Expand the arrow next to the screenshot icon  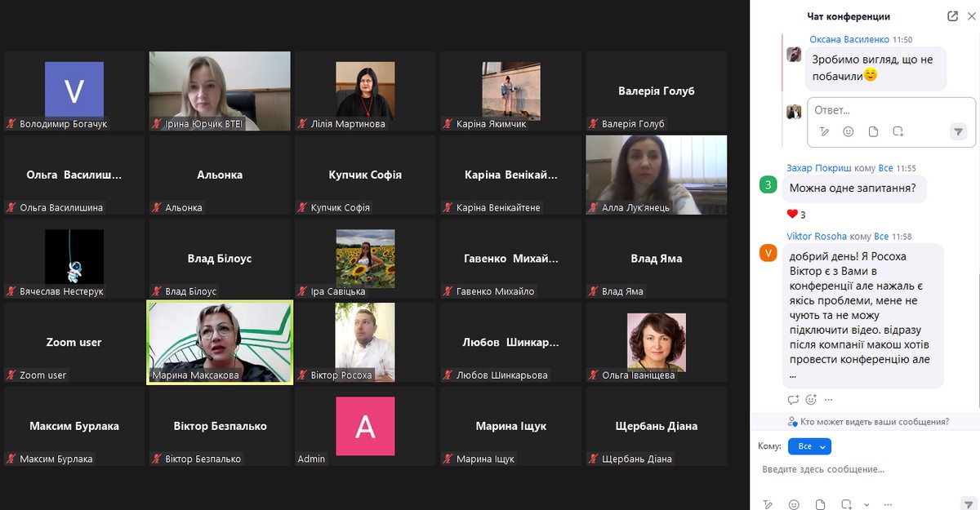point(866,504)
